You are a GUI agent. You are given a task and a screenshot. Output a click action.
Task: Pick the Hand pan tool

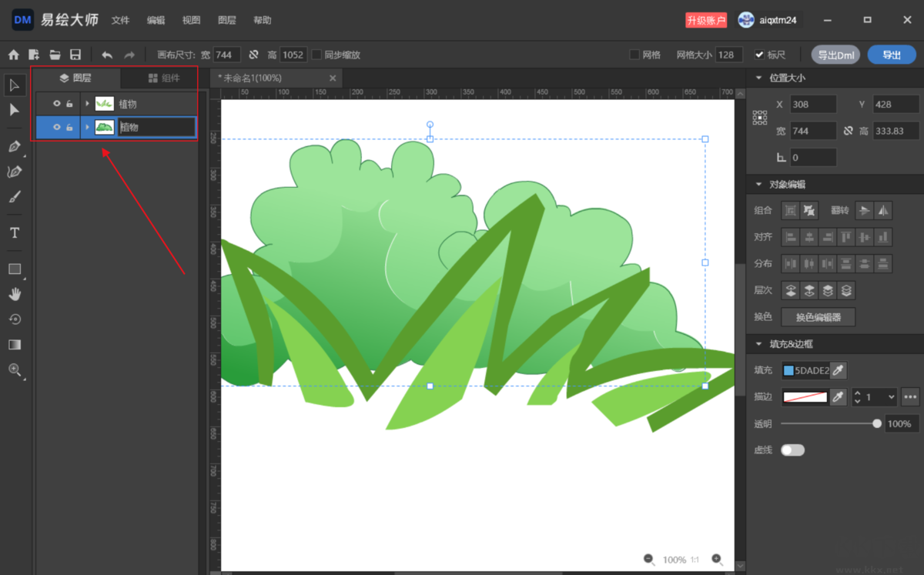14,294
